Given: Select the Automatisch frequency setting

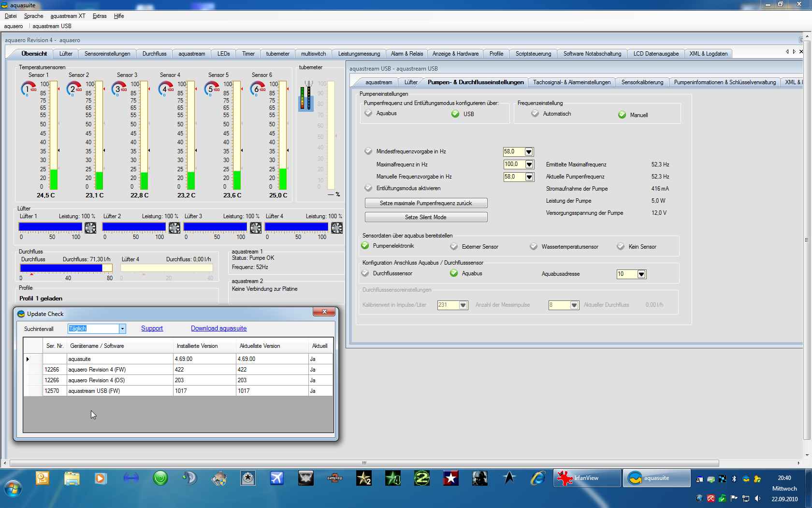Looking at the screenshot, I should point(535,114).
